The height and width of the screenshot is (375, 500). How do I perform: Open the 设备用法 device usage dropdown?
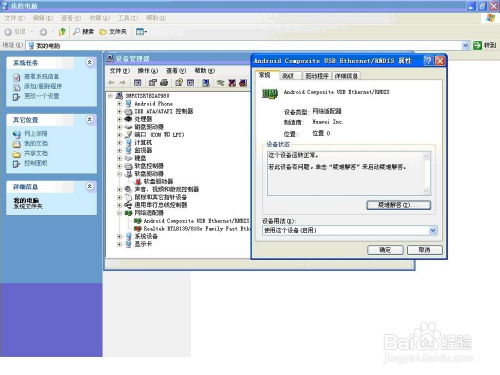[433, 230]
